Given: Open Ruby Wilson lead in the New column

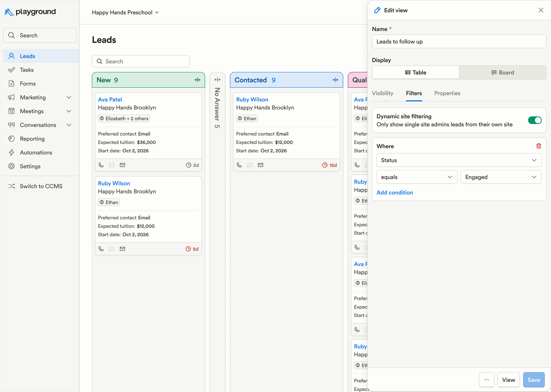Looking at the screenshot, I should (114, 183).
